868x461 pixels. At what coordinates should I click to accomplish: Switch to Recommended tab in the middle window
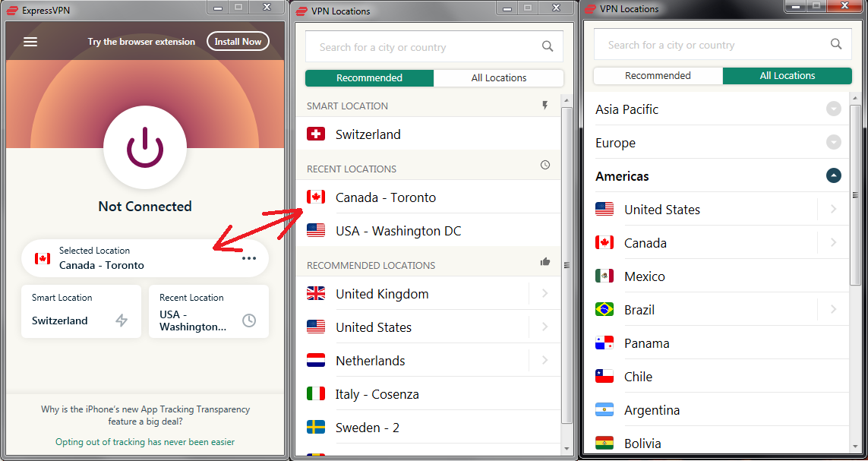pyautogui.click(x=369, y=78)
